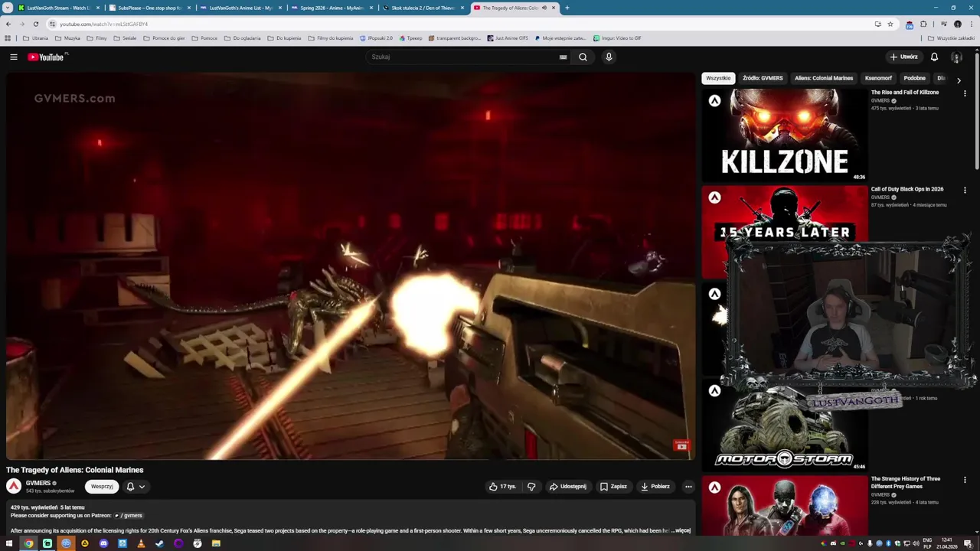Open the Utwórz create button

pyautogui.click(x=903, y=57)
